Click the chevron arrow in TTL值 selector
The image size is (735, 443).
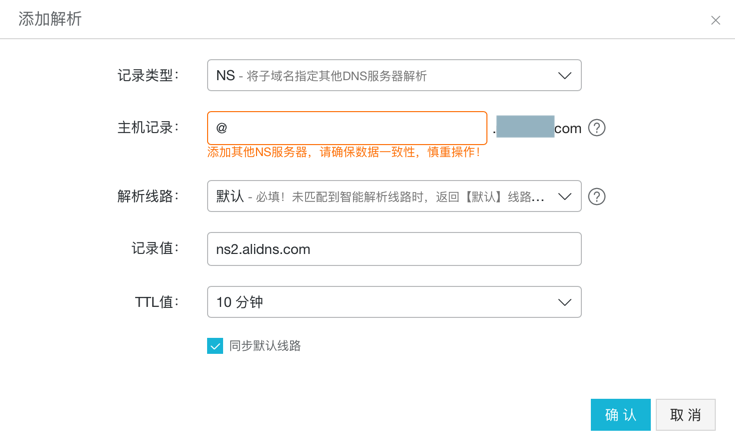564,302
